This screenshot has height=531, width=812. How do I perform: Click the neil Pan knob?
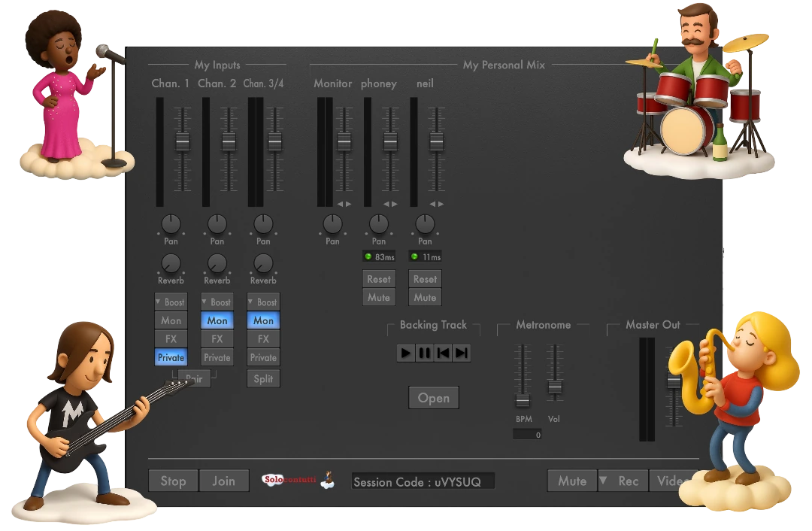pyautogui.click(x=425, y=224)
